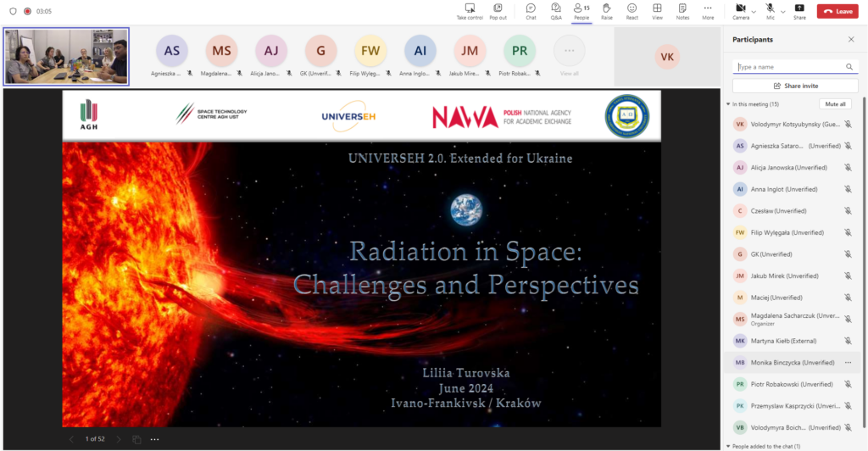Click Take control of presentation
The height and width of the screenshot is (451, 868).
pos(470,11)
